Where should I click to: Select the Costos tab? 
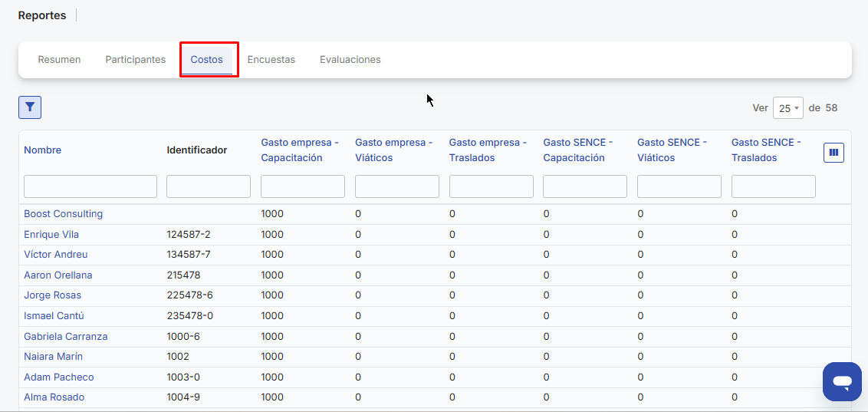pyautogui.click(x=206, y=60)
